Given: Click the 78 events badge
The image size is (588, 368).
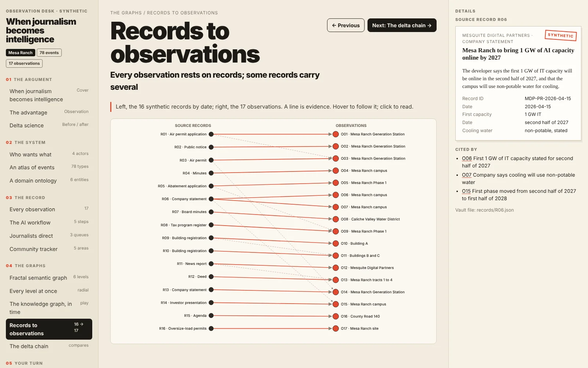Looking at the screenshot, I should point(49,53).
